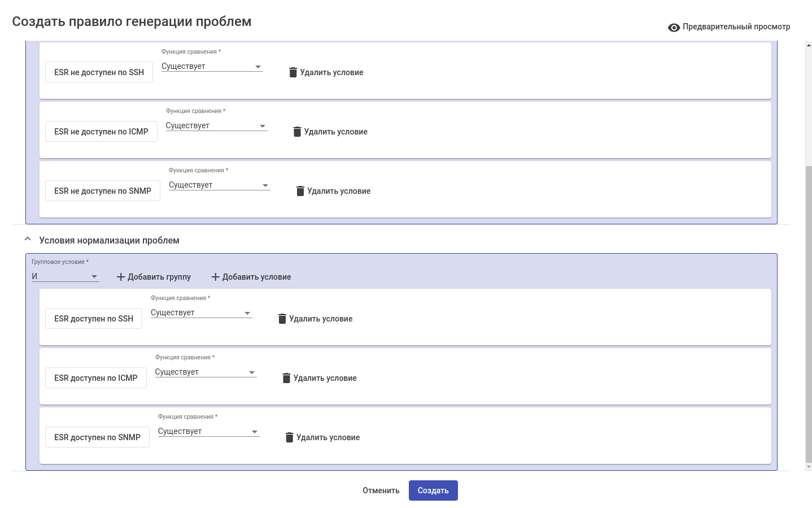
Task: Click the vertical scrollbar thumb
Action: click(x=809, y=314)
